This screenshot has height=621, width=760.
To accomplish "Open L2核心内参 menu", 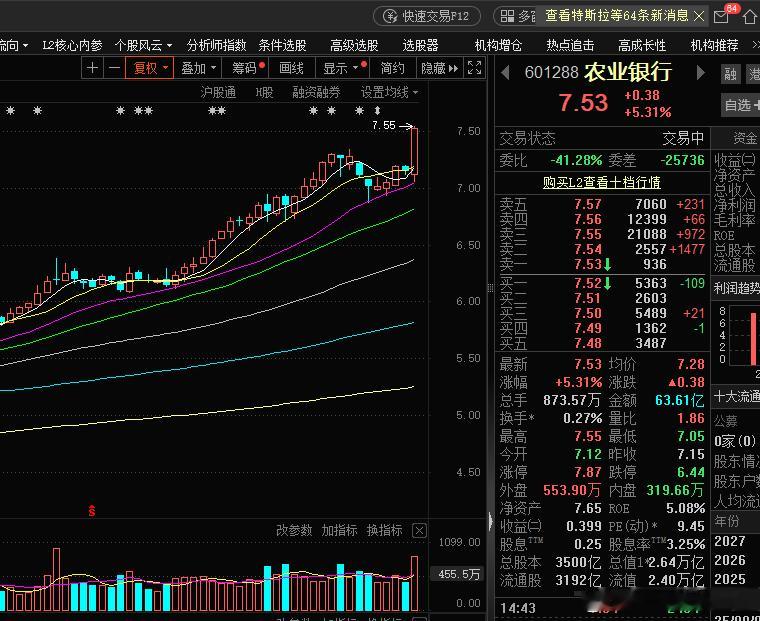I will 72,46.
